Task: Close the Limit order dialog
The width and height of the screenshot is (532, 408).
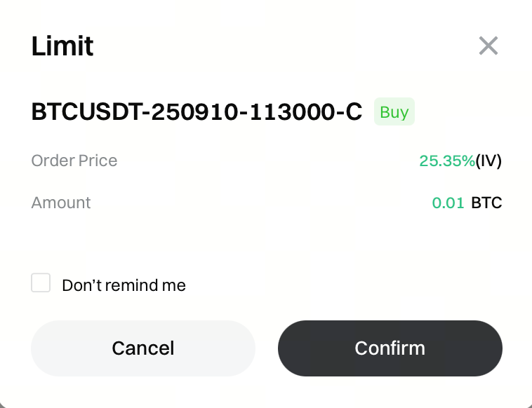Action: [488, 46]
